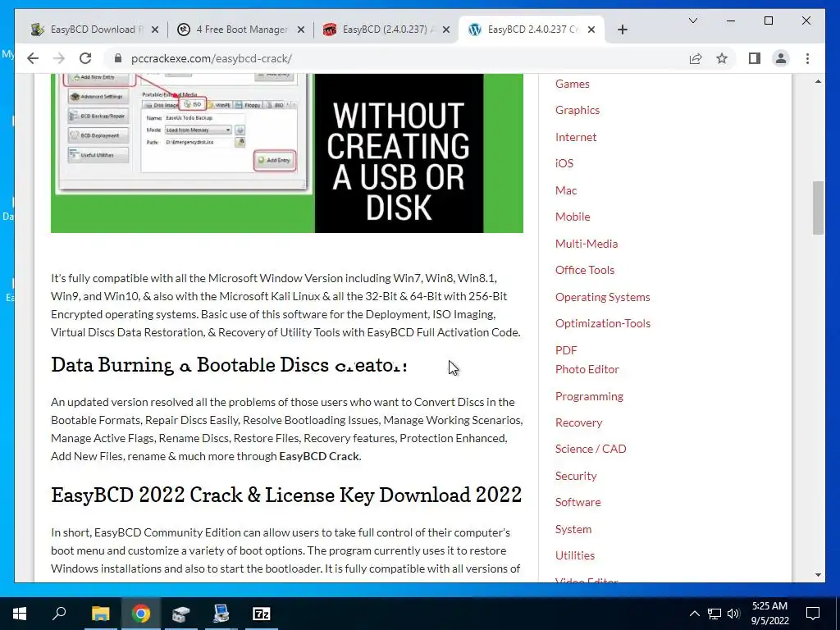840x630 pixels.
Task: Open the volume tray icon
Action: tap(733, 614)
